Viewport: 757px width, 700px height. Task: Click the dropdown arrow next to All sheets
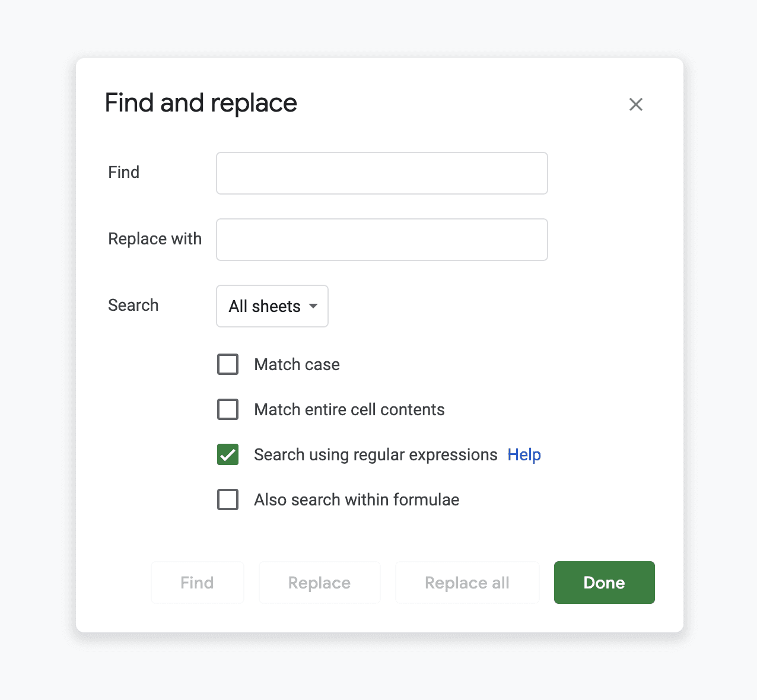313,306
